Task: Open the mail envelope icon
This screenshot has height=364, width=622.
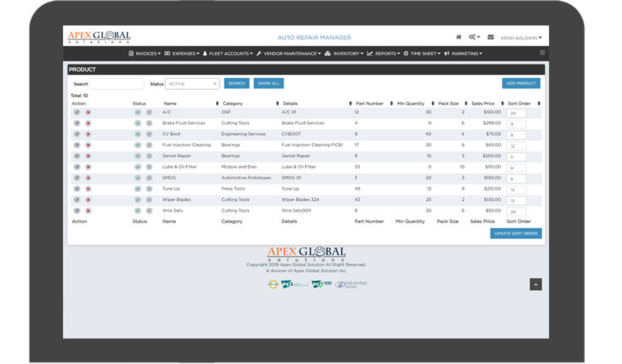Action: pos(490,37)
